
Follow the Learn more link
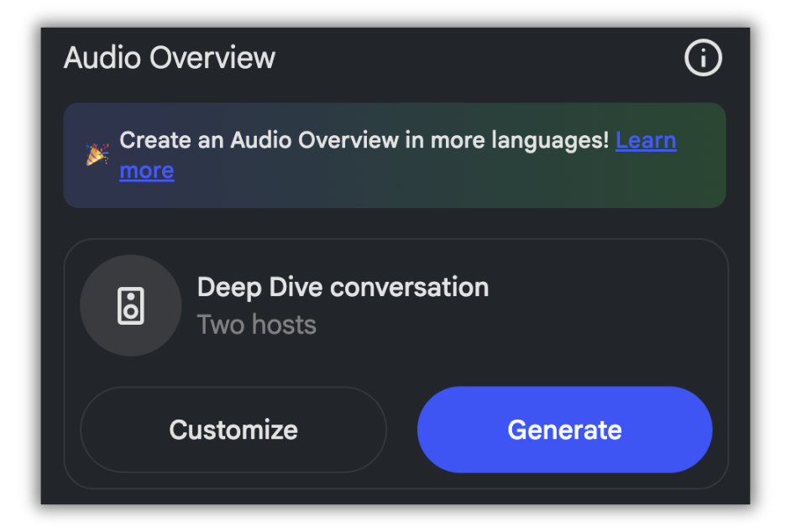[646, 140]
